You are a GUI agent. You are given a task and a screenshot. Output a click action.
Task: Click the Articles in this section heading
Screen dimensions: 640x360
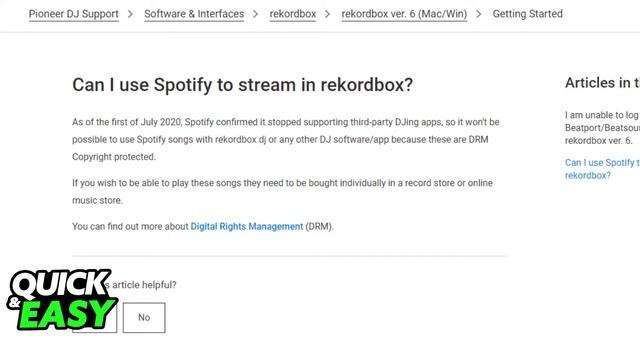click(602, 83)
